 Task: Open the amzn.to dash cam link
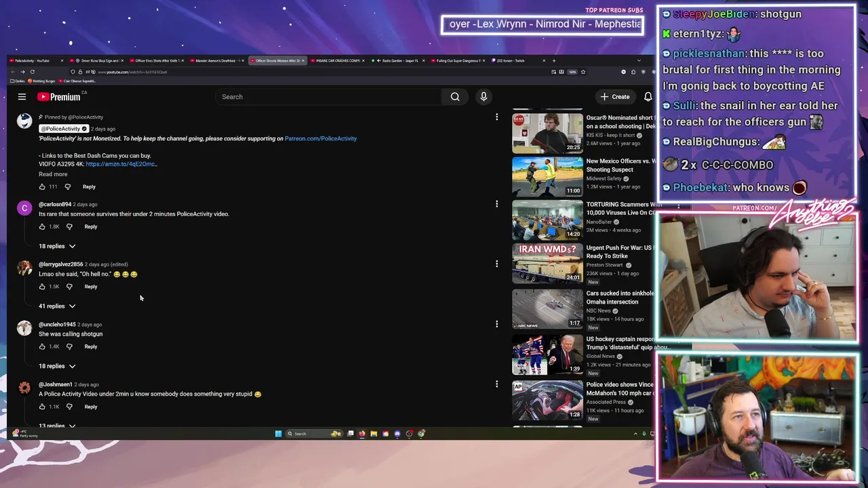tap(121, 164)
